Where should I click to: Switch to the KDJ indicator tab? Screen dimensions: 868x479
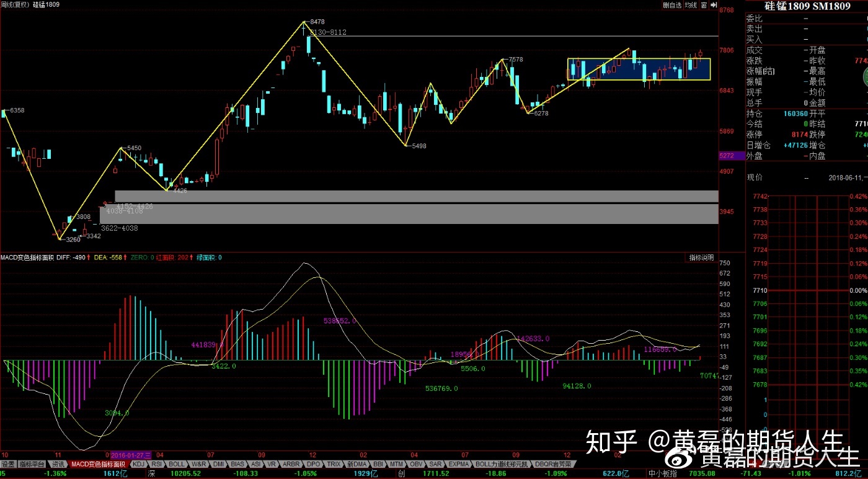pyautogui.click(x=139, y=464)
